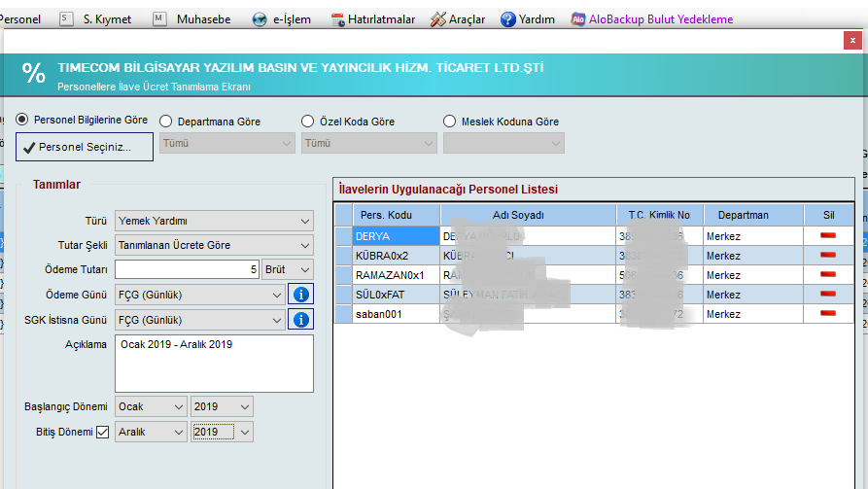Toggle the Bitiş Dönemi checkbox
The height and width of the screenshot is (489, 868).
click(x=102, y=432)
